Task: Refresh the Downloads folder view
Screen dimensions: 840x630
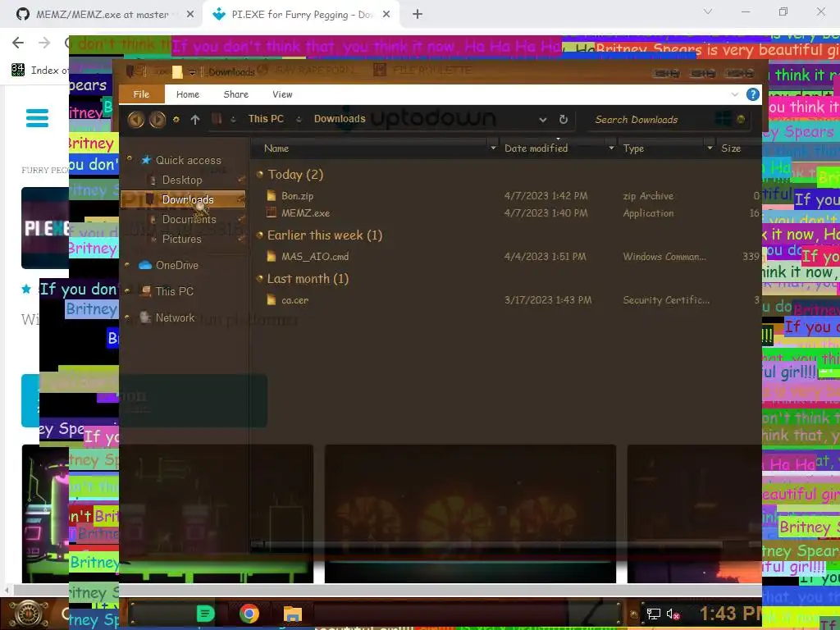Action: click(x=563, y=120)
